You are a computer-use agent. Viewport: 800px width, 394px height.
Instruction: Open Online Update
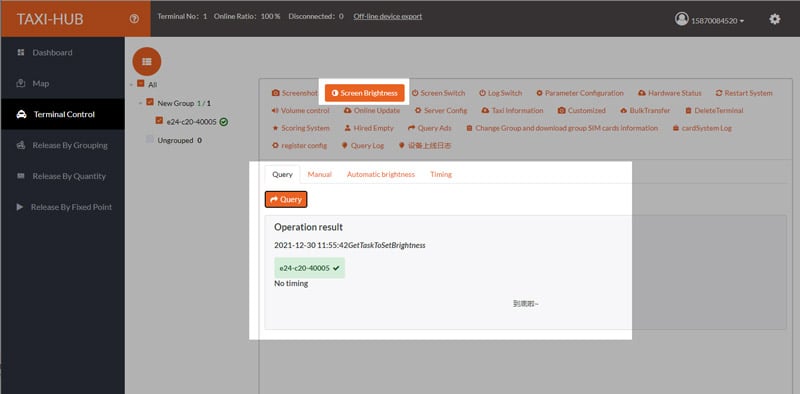(x=371, y=110)
